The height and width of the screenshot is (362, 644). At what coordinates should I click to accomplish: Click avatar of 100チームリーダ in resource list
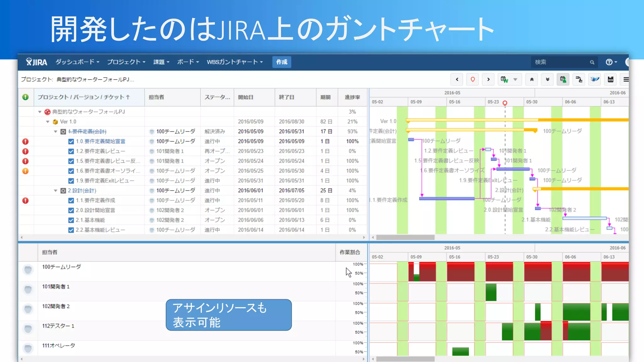point(28,270)
